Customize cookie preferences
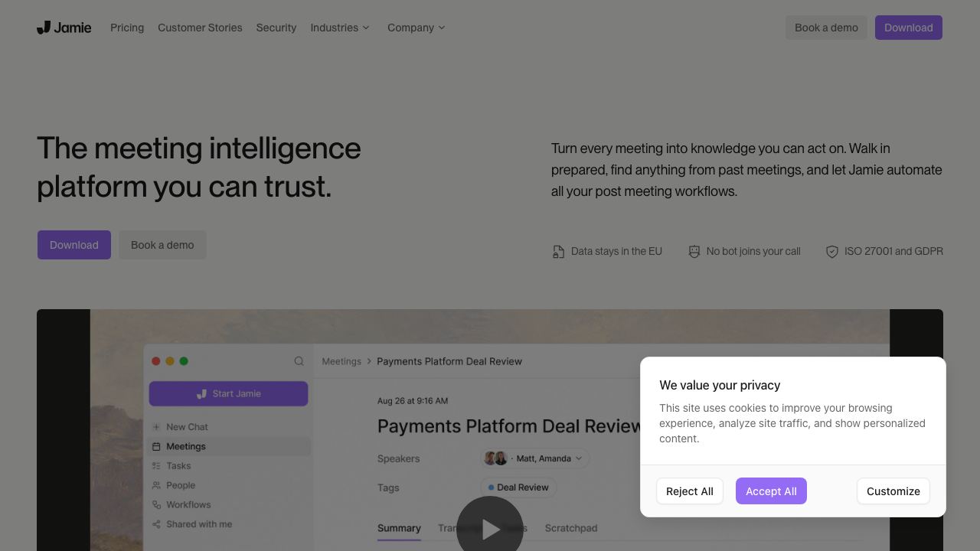The height and width of the screenshot is (551, 980). click(x=893, y=491)
